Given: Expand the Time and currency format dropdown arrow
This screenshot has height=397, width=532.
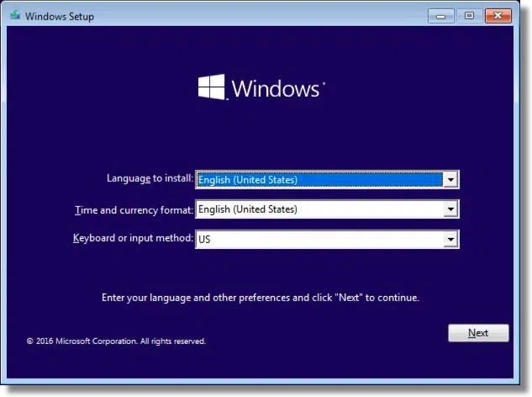Looking at the screenshot, I should [450, 209].
